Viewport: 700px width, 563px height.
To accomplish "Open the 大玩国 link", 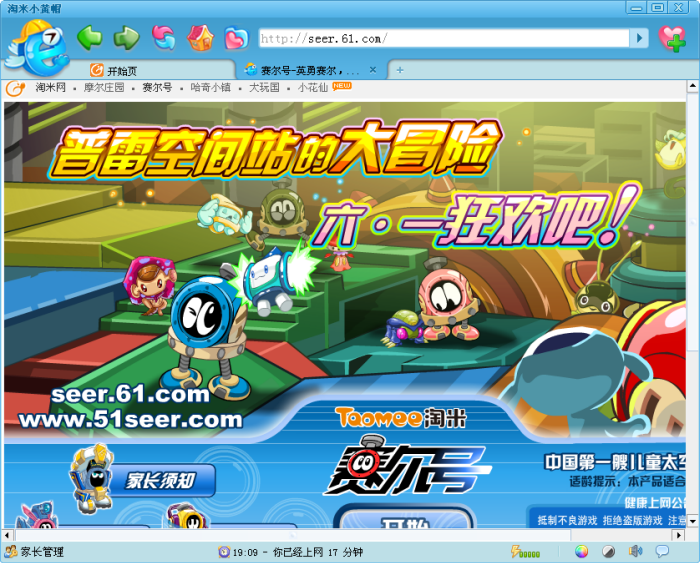I will (264, 88).
